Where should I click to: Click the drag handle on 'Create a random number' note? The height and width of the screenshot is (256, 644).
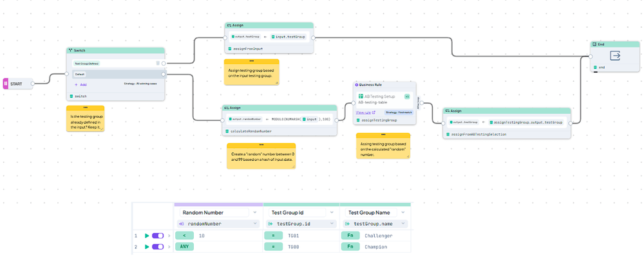pos(261,145)
